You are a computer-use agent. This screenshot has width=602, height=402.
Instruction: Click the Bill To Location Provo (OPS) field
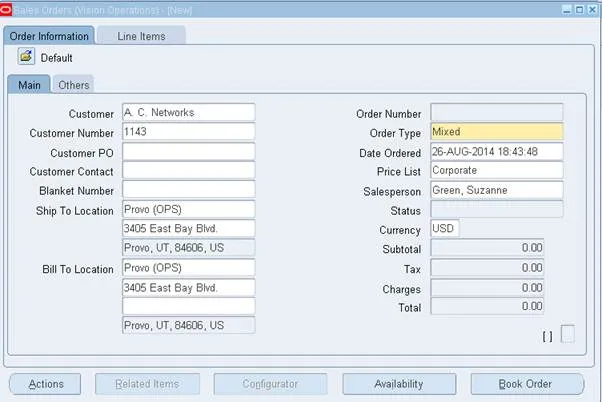coord(189,268)
